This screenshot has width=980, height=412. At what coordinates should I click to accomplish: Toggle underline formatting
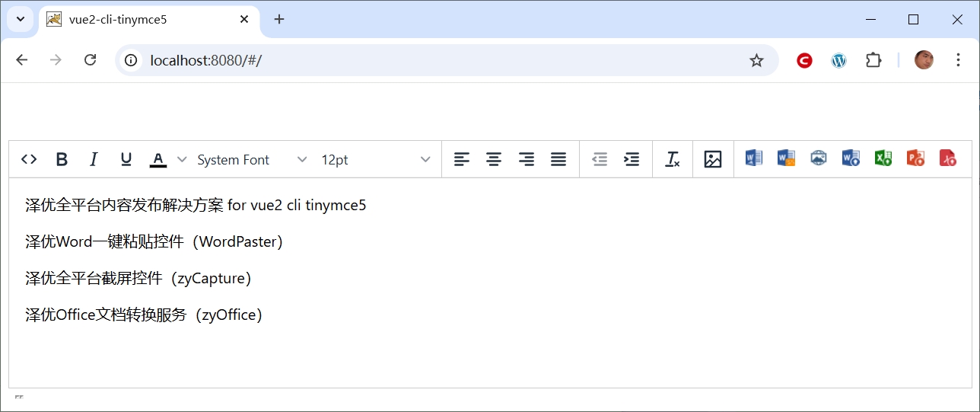126,159
